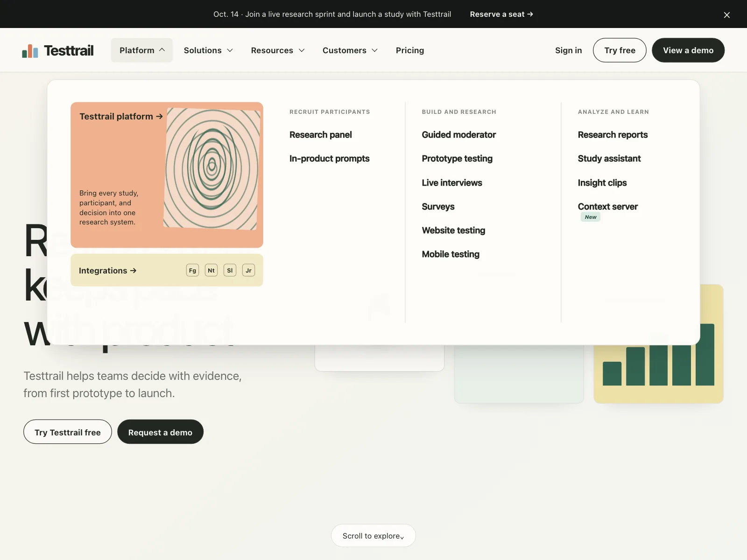Select In-product prompts
The width and height of the screenshot is (747, 560).
329,159
